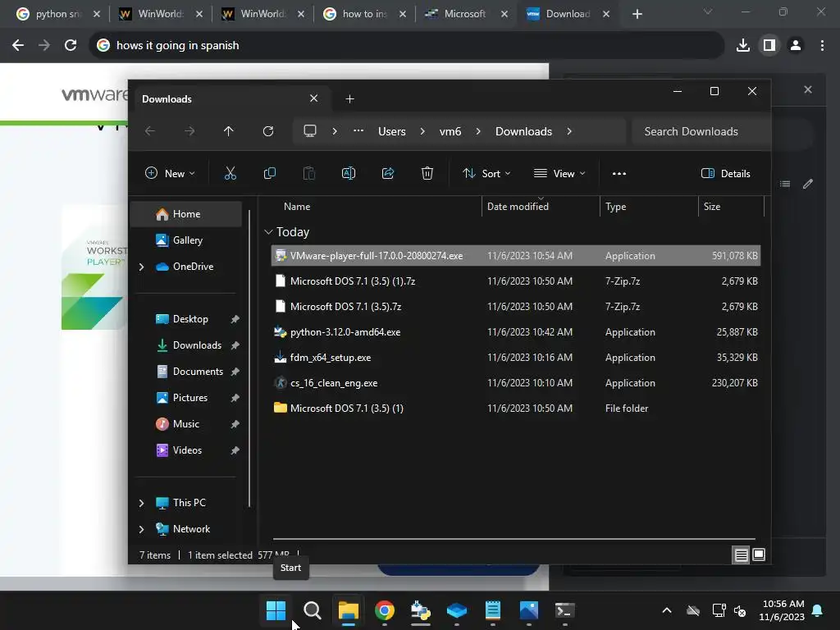
Task: Expand This PC in navigation pane
Action: click(x=141, y=503)
